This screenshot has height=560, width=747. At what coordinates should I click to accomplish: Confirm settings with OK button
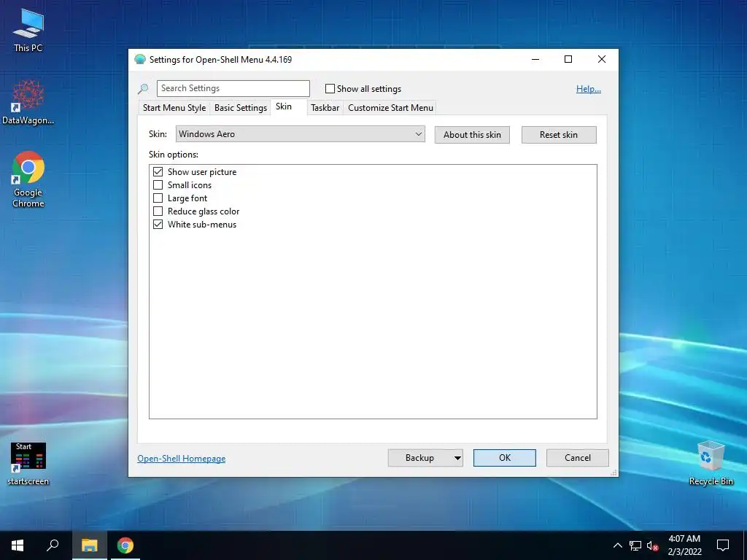pos(505,458)
